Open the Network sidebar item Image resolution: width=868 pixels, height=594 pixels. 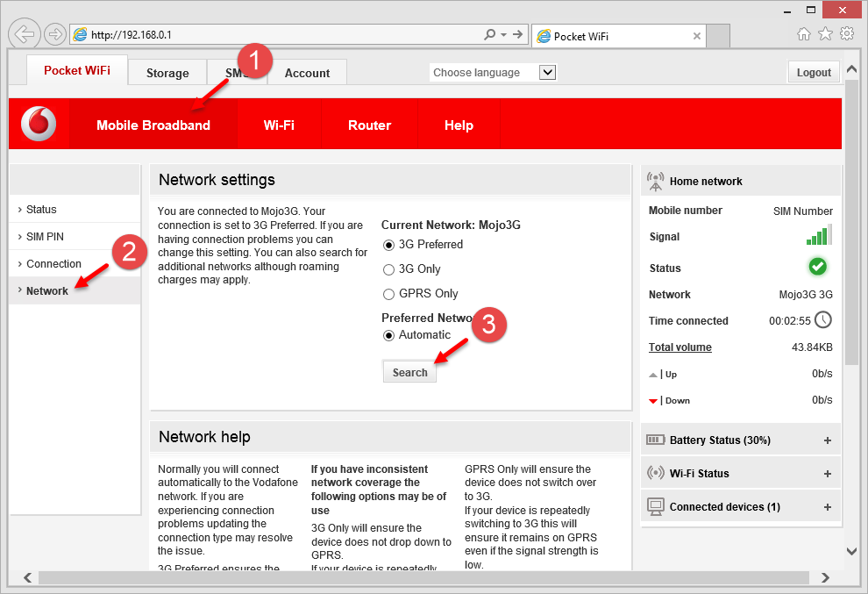(75, 291)
